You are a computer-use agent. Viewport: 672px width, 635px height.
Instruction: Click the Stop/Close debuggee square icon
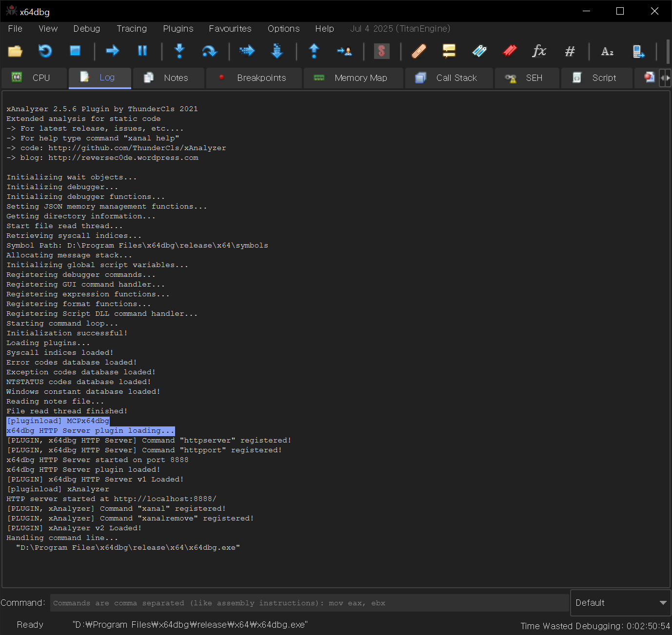[x=75, y=51]
